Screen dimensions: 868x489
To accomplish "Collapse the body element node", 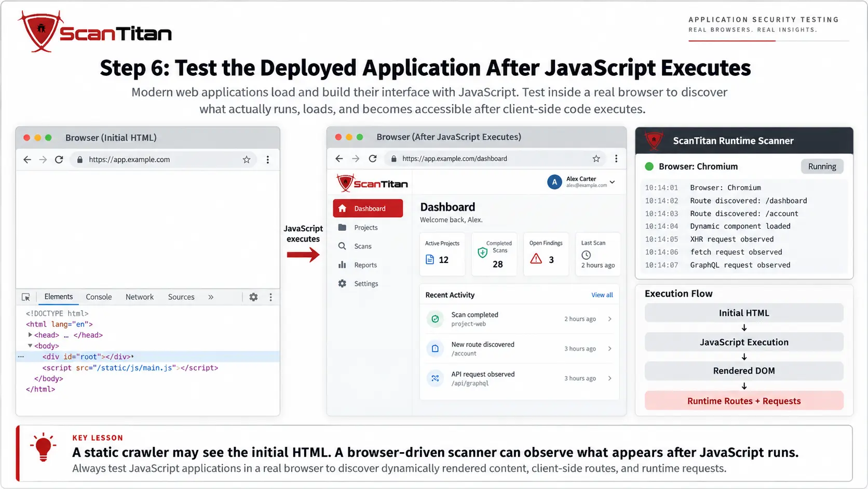I will pos(30,346).
